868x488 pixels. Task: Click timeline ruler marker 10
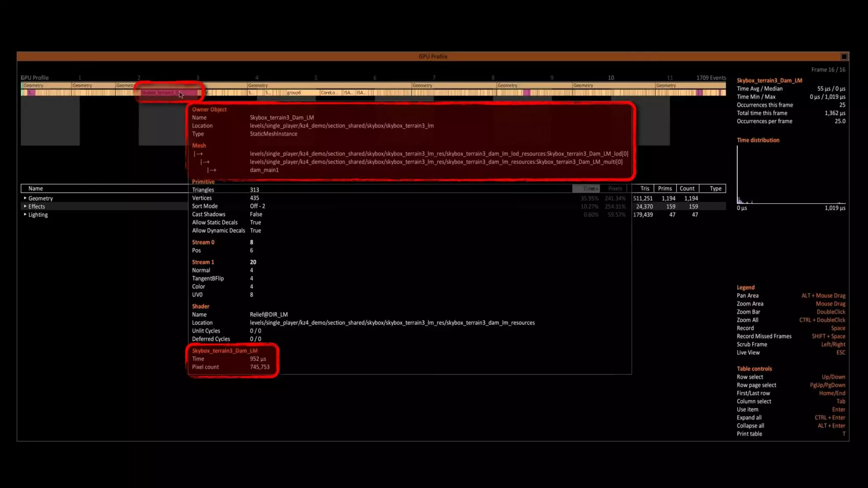(x=611, y=78)
